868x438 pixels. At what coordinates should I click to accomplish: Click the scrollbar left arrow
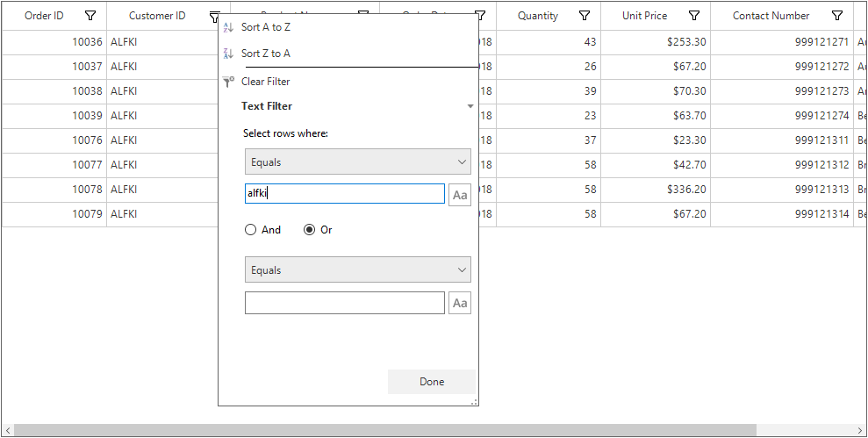[x=8, y=430]
